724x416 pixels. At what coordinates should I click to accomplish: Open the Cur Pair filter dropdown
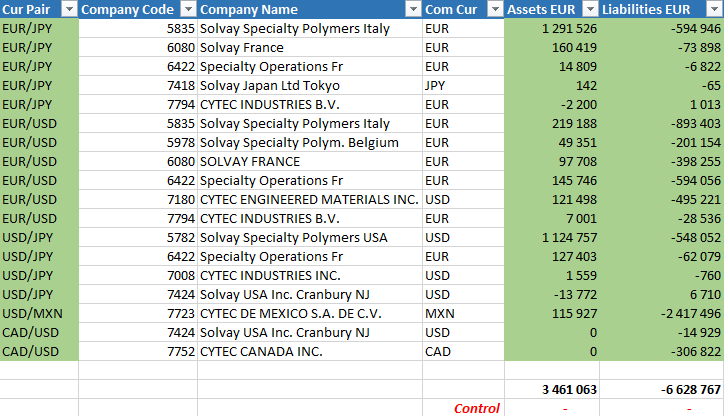click(69, 9)
